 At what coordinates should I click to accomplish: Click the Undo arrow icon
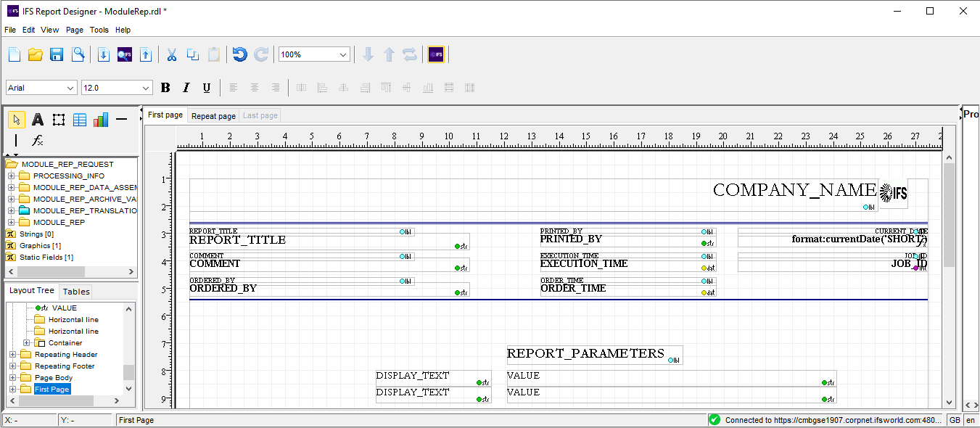tap(239, 54)
